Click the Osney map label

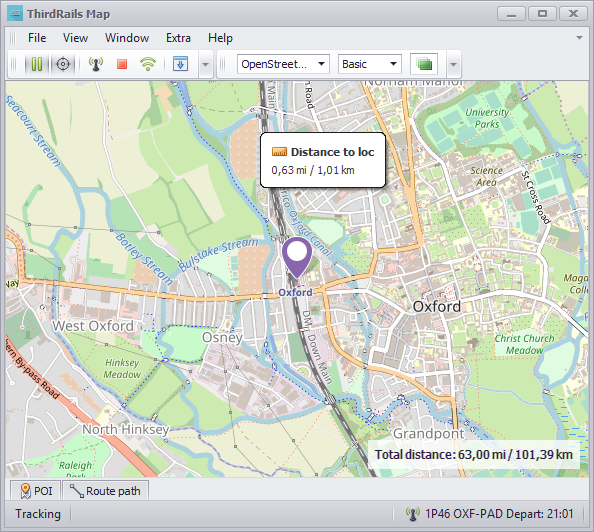(x=222, y=337)
